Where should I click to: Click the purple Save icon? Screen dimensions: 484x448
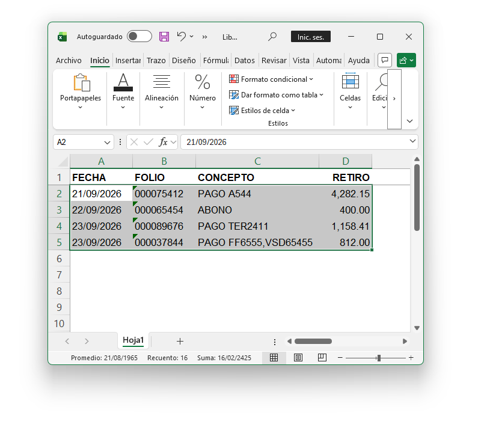164,37
